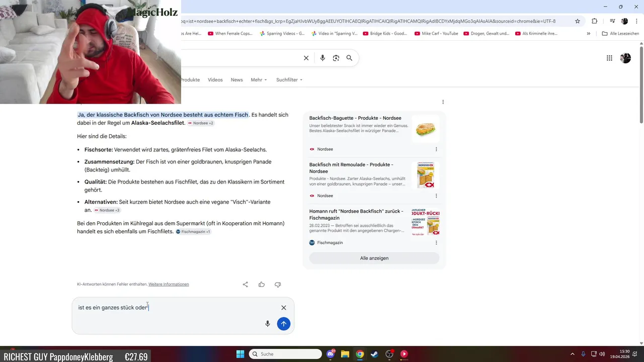The image size is (644, 362).
Task: Open the 'Sparring Videos - G...' bookmark
Action: [282, 34]
